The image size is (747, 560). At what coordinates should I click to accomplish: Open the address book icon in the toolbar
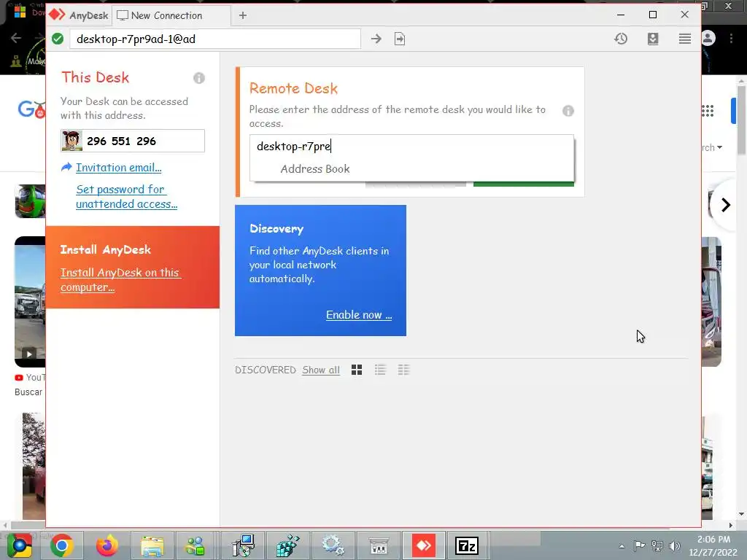point(653,39)
